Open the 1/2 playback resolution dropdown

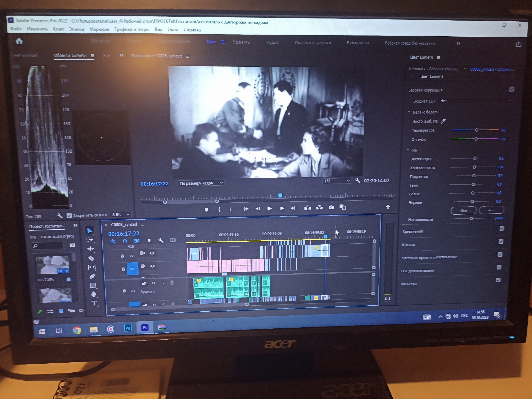336,181
